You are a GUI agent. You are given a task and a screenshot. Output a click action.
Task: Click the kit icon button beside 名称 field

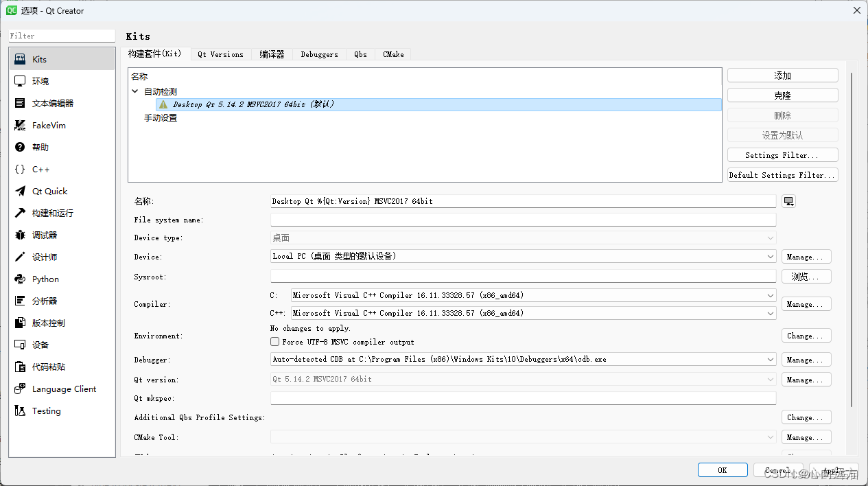788,201
